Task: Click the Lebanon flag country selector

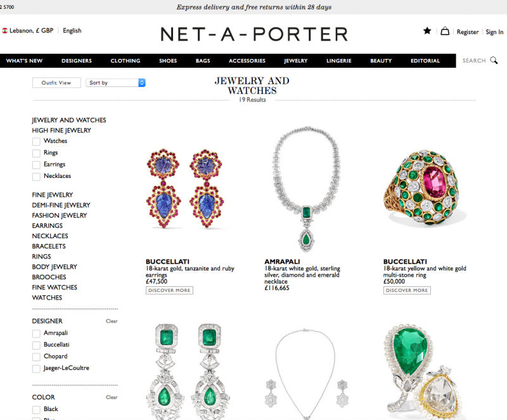Action: click(x=5, y=30)
